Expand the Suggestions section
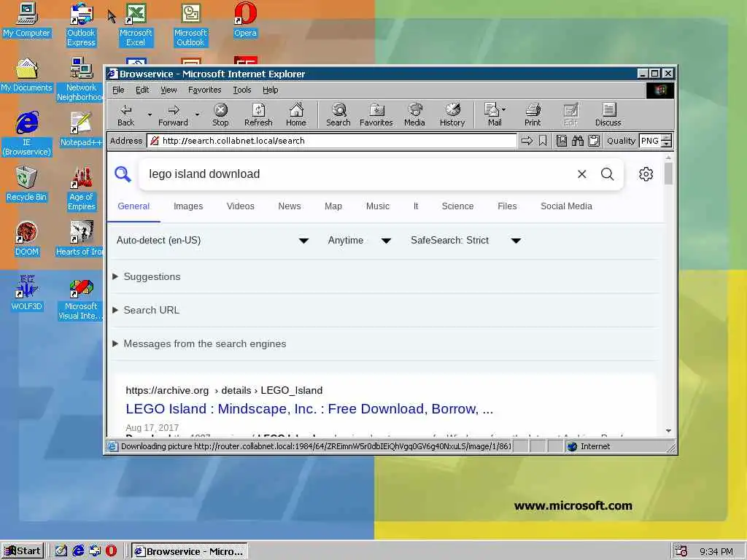Image resolution: width=747 pixels, height=560 pixels. pyautogui.click(x=147, y=276)
